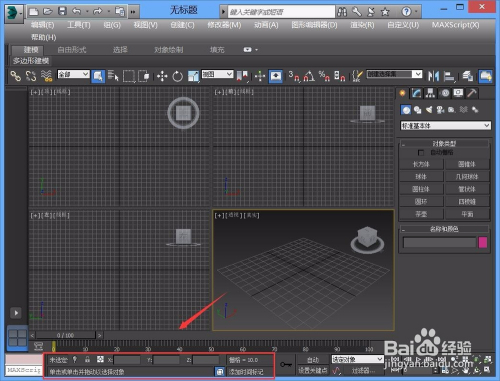The height and width of the screenshot is (381, 500).
Task: Open the named selection sets dropdown
Action: [394, 74]
